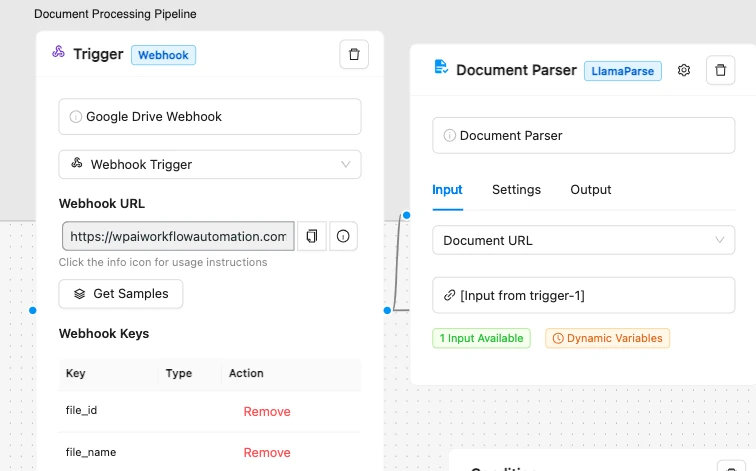Click Document Parser input connection handle
This screenshot has width=756, height=471.
(406, 215)
